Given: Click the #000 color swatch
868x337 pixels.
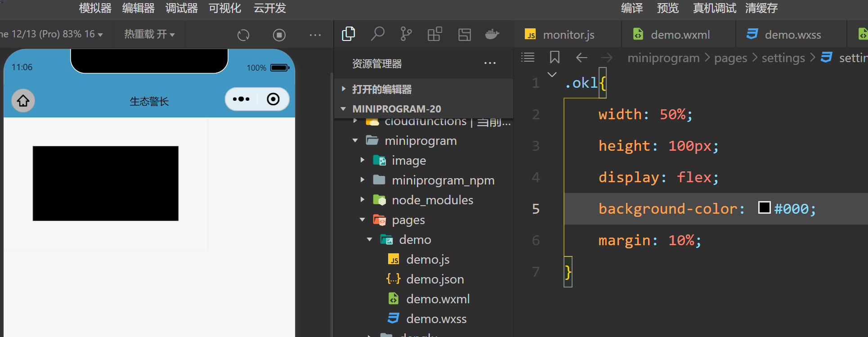Looking at the screenshot, I should (x=764, y=208).
